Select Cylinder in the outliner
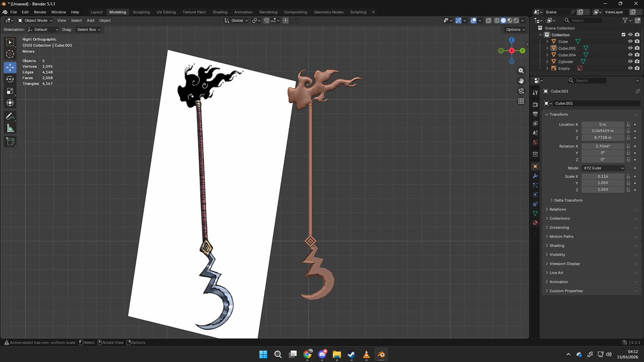The height and width of the screenshot is (362, 644). point(566,62)
